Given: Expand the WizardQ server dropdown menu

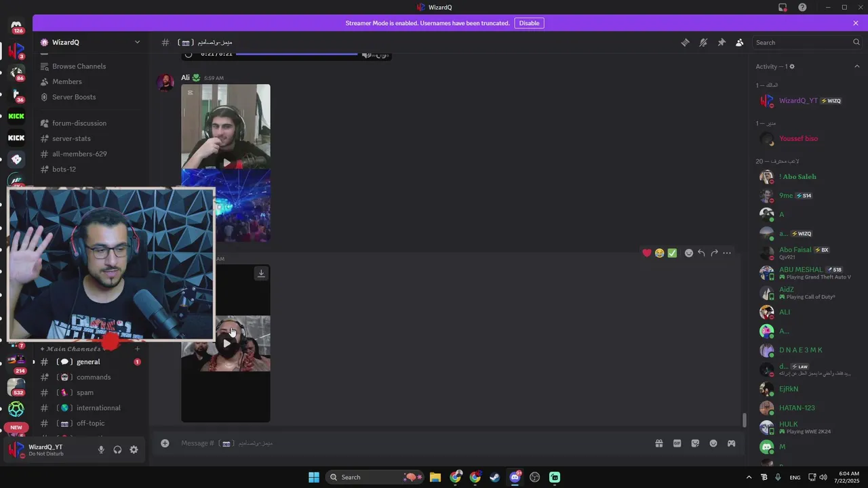Looking at the screenshot, I should pos(137,42).
